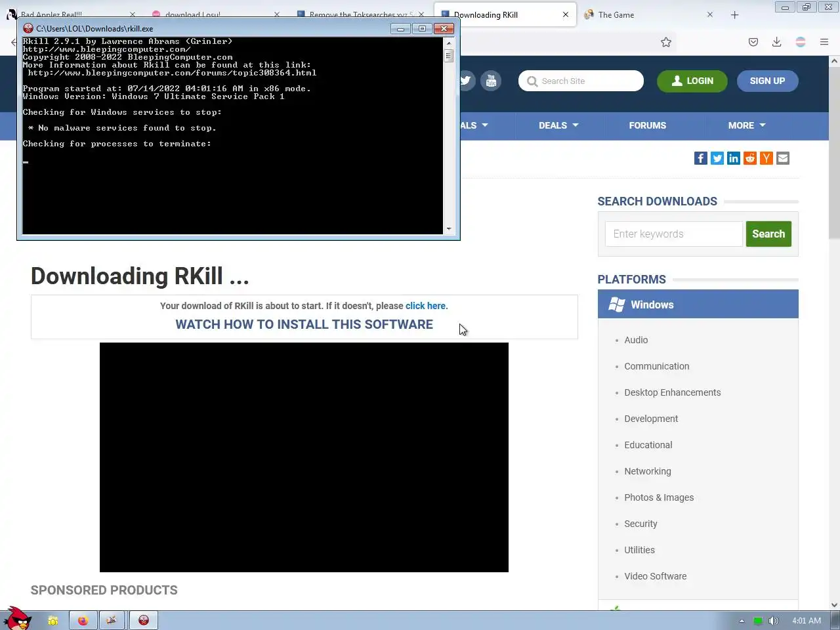This screenshot has height=630, width=840.
Task: Open Firefox Pocket save icon
Action: tap(753, 42)
